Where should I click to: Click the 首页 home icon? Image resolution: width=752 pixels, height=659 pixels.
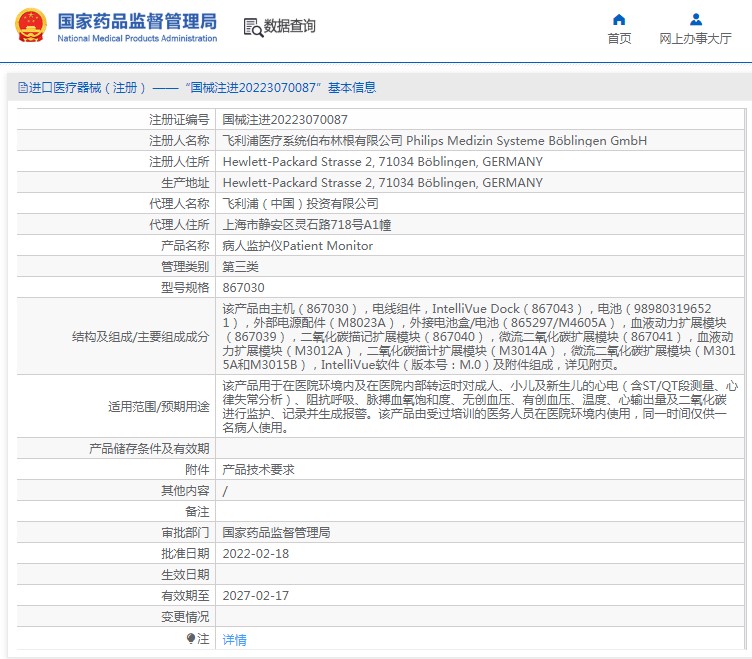[x=619, y=19]
